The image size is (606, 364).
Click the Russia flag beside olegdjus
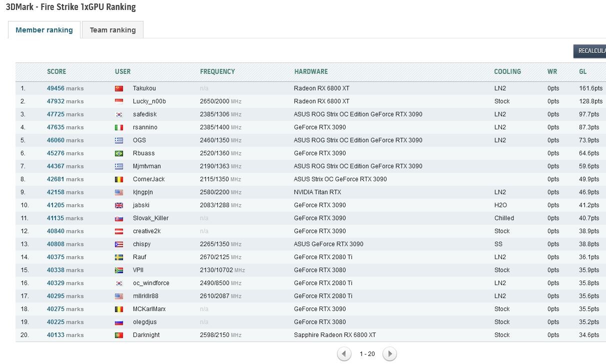(x=118, y=322)
